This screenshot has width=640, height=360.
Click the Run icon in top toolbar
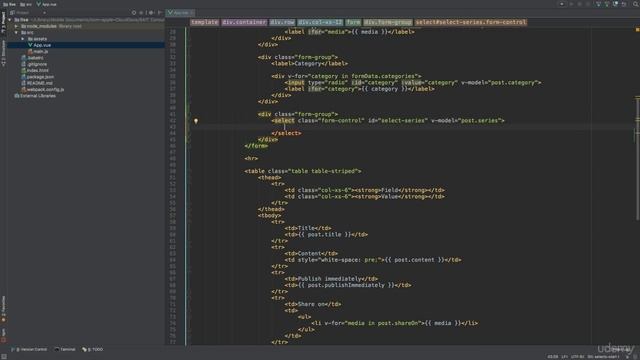pyautogui.click(x=571, y=4)
